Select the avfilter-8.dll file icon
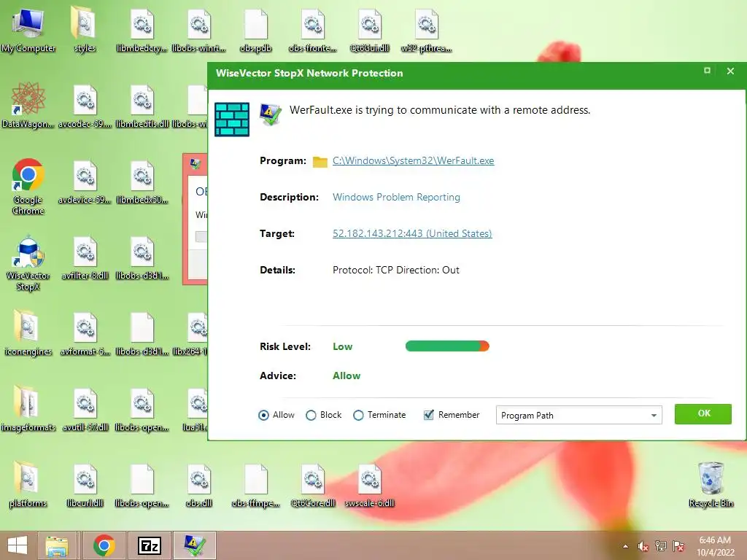Image resolution: width=747 pixels, height=560 pixels. 85,257
